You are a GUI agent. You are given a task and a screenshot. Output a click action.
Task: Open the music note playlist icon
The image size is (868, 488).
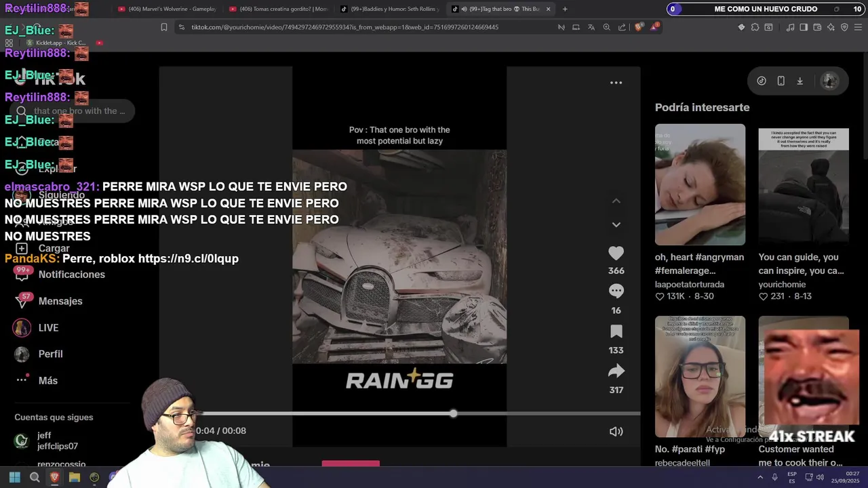pos(790,27)
